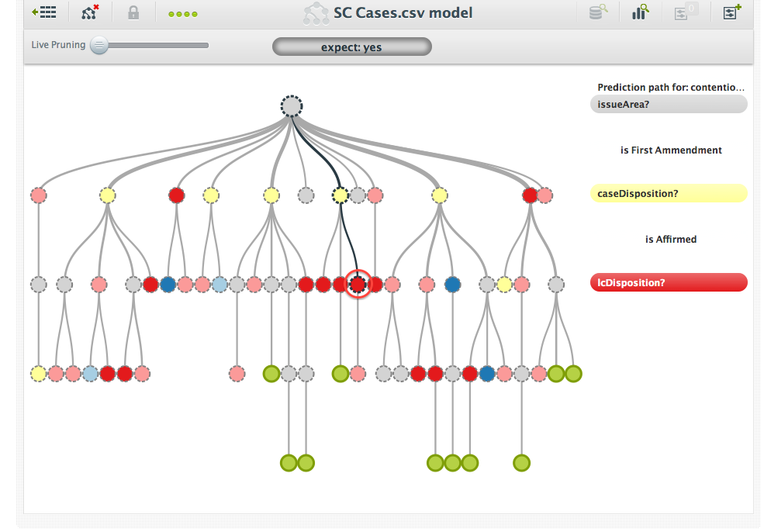Screen dimensions: 764x532
Task: Click the rightmost green leaf in bottom row
Action: click(522, 463)
